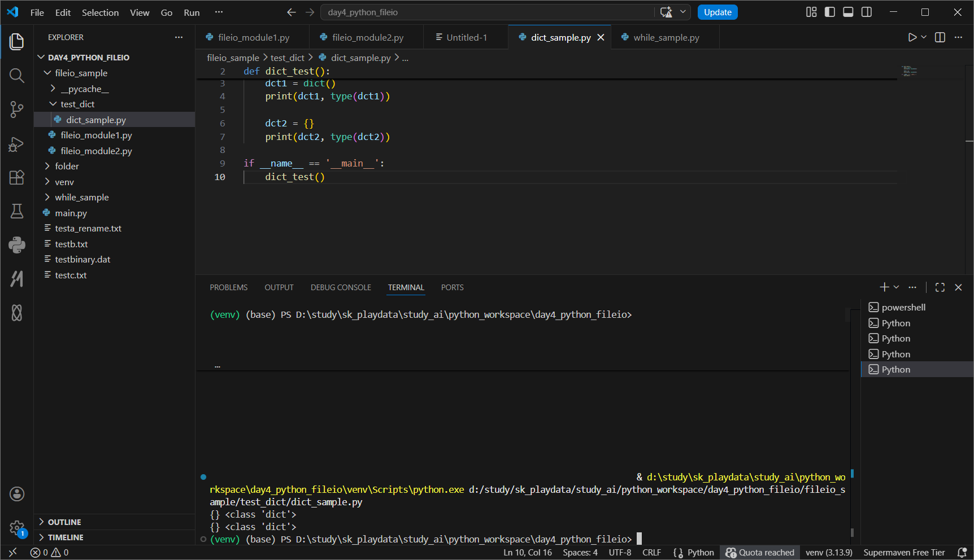The height and width of the screenshot is (560, 974).
Task: Open the Source Control view icon
Action: (17, 110)
